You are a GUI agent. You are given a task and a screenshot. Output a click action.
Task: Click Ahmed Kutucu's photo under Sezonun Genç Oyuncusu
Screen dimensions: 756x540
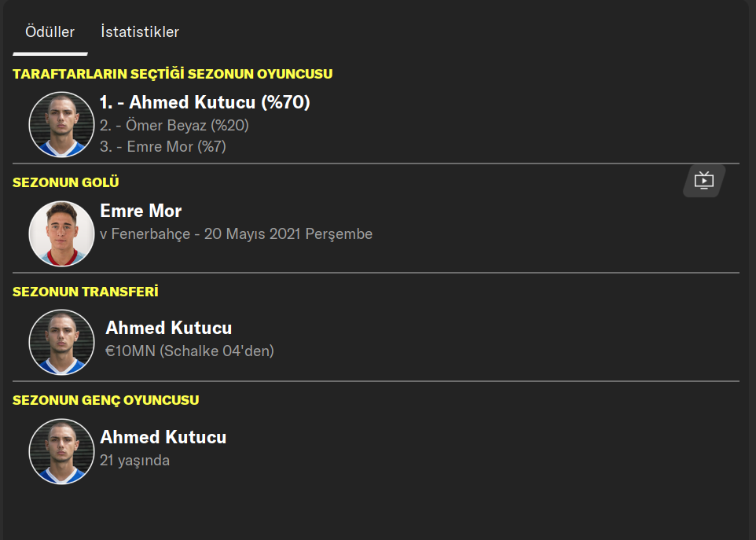(x=61, y=451)
